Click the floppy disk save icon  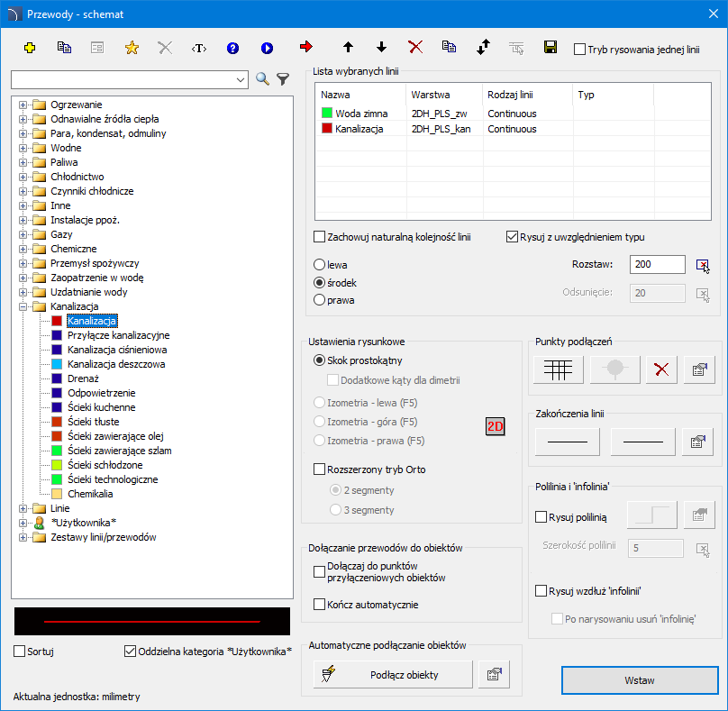point(551,47)
